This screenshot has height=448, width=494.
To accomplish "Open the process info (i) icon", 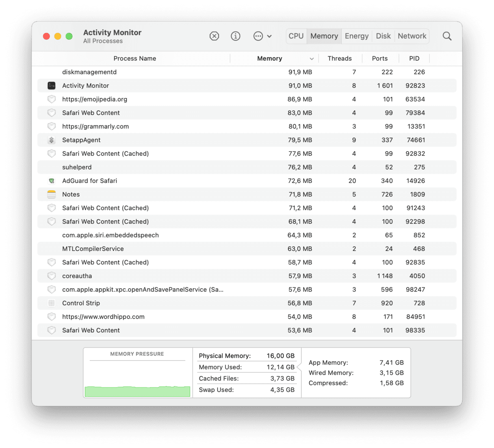I will pos(235,36).
